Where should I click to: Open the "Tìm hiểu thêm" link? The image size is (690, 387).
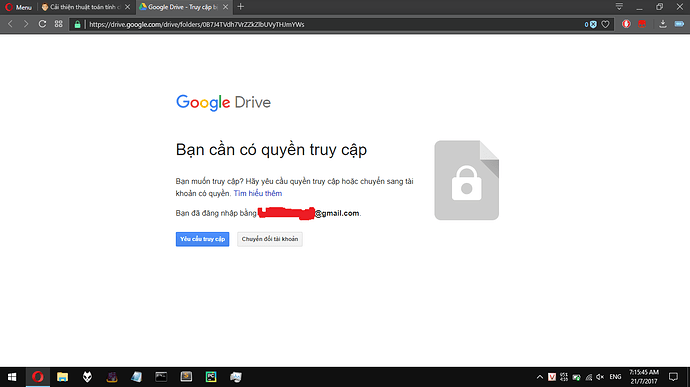click(x=258, y=193)
